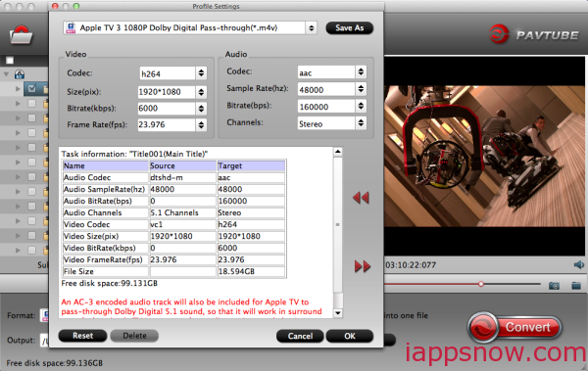Click the 18.594GB file size cell

coord(251,271)
